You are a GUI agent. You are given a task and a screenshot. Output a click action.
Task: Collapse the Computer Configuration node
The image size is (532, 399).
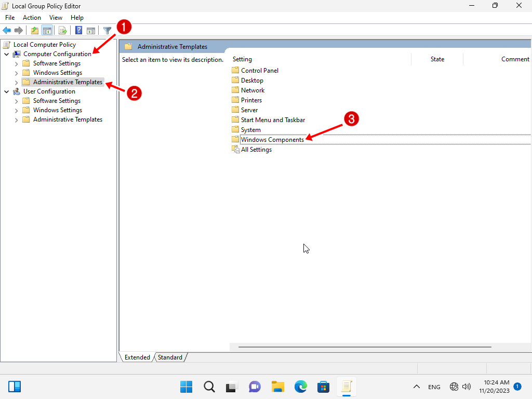(x=6, y=54)
